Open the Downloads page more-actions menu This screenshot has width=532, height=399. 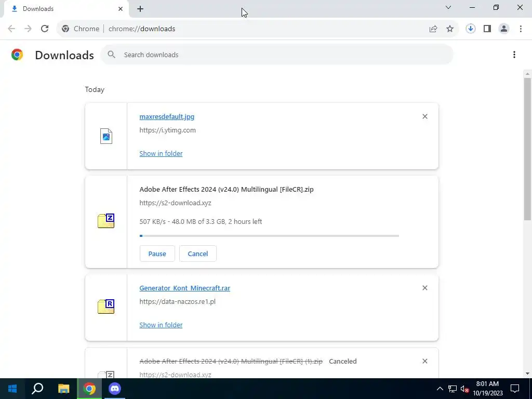pyautogui.click(x=514, y=55)
